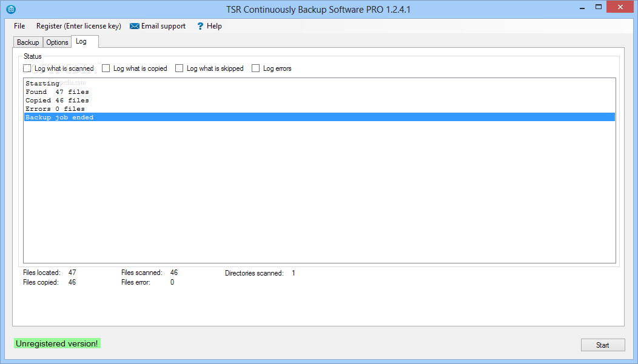This screenshot has width=638, height=364.
Task: Open the File menu
Action: pos(19,26)
